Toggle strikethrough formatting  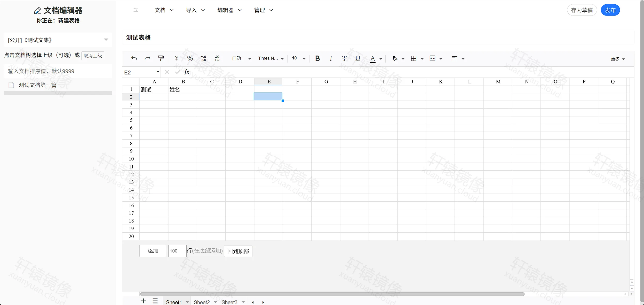point(344,58)
